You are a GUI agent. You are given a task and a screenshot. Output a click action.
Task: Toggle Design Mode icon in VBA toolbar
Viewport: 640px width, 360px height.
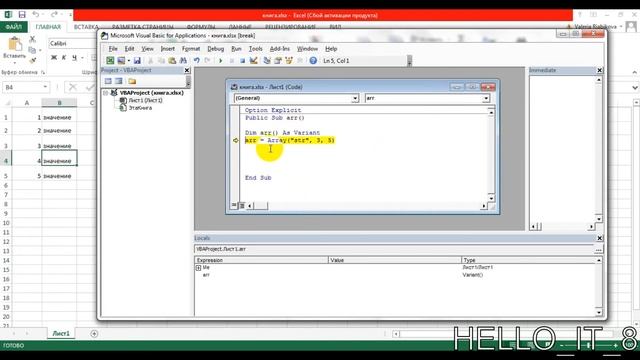click(x=253, y=60)
